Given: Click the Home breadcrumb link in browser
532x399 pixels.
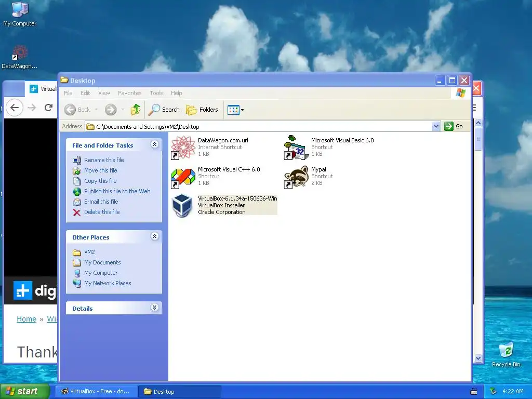Looking at the screenshot, I should click(x=26, y=320).
